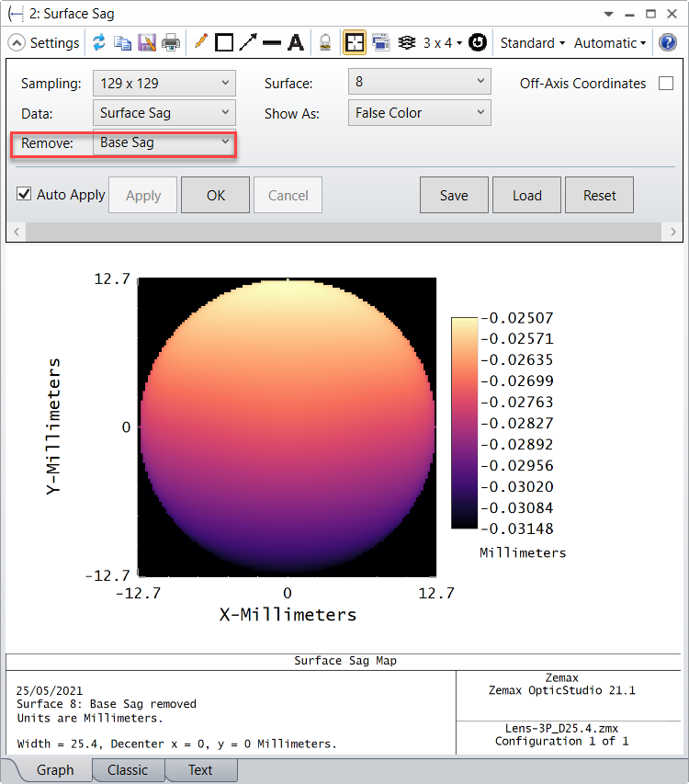Click the -0.02507 scale value
Screen dimensions: 689x784
click(x=517, y=318)
